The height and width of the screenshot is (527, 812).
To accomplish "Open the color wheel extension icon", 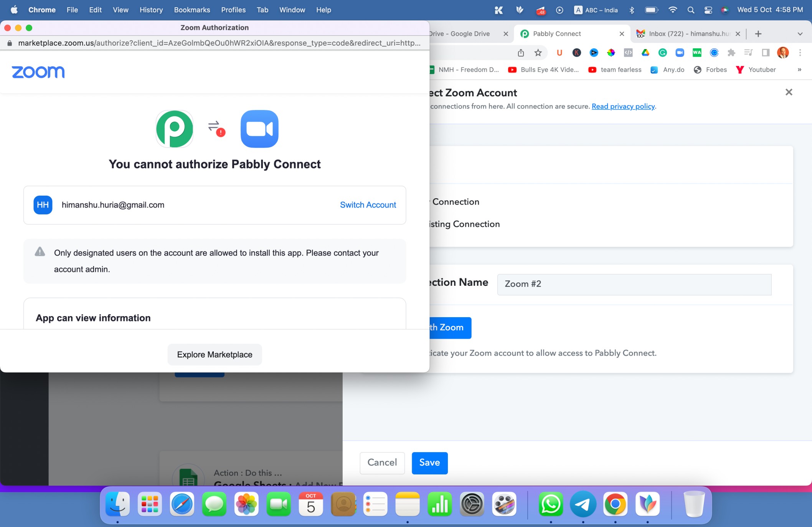I will click(x=611, y=53).
